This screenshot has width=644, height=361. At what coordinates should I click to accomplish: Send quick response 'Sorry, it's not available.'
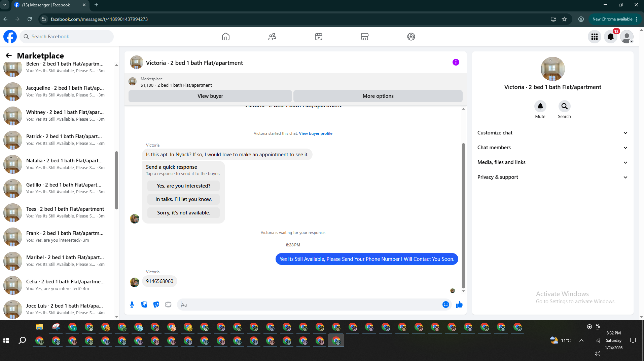pyautogui.click(x=184, y=213)
